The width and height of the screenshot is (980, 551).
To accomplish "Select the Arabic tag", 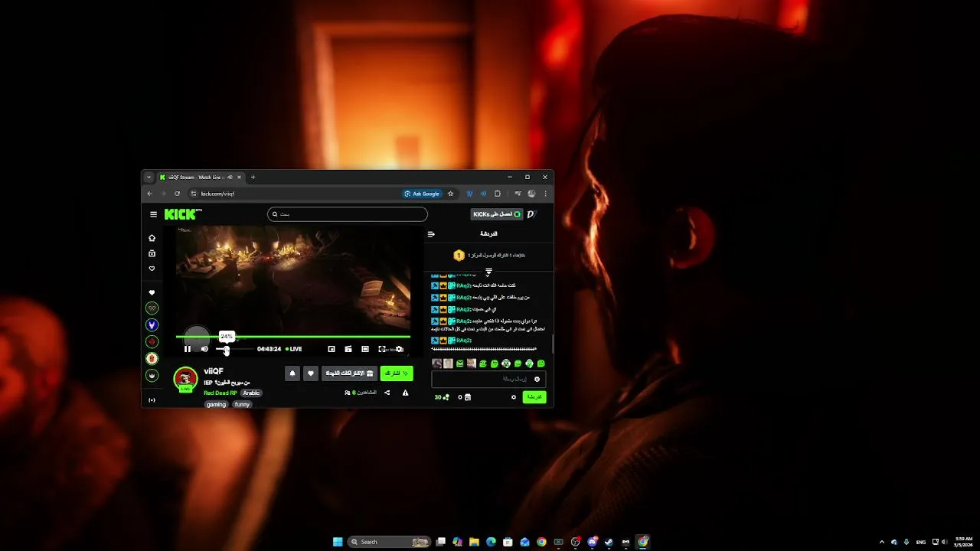I will click(x=252, y=393).
